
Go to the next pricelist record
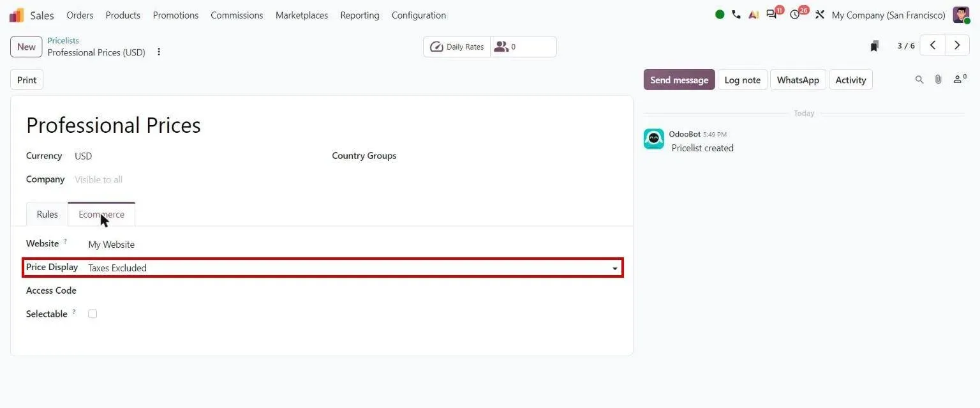[957, 45]
